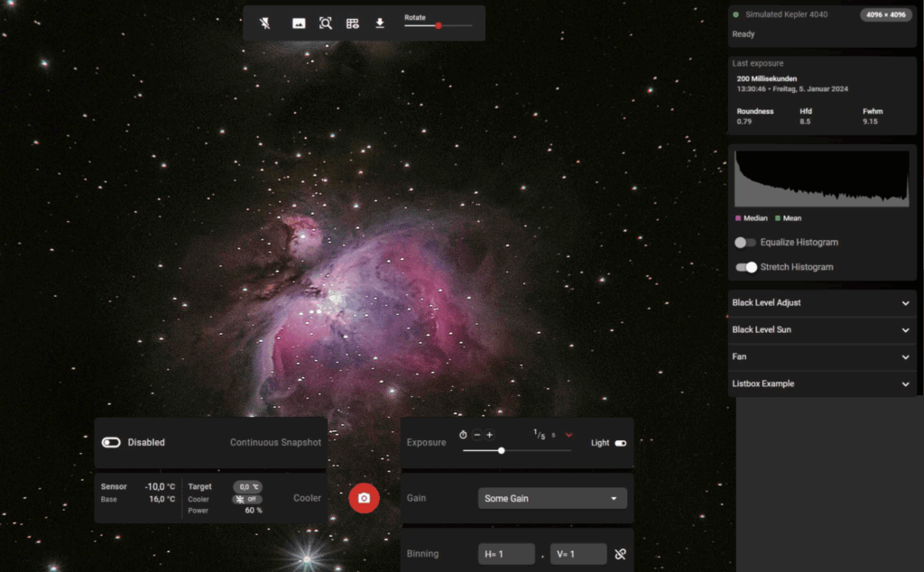The width and height of the screenshot is (924, 572).
Task: Click the zoom-to-region magnifier icon
Action: click(326, 23)
